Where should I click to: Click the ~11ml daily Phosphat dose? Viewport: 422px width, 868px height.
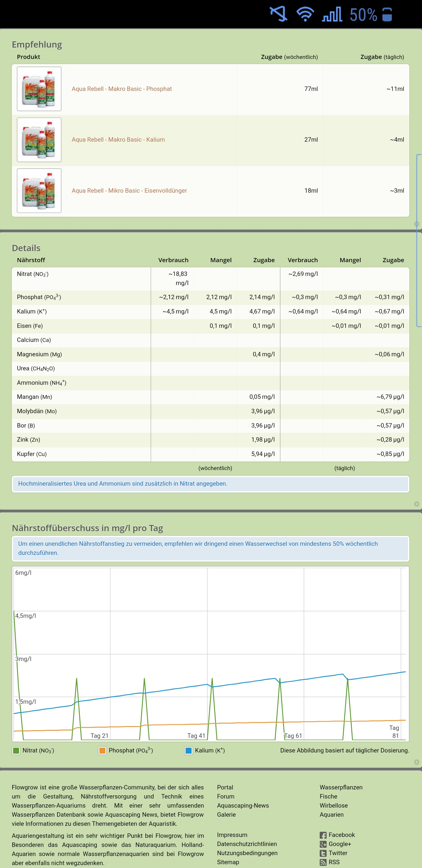395,89
